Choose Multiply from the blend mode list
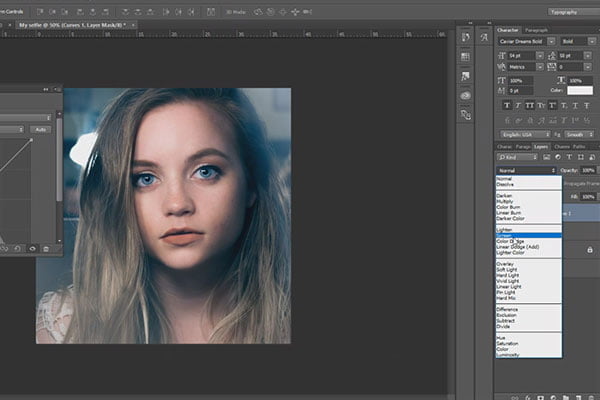600x400 pixels. (528, 201)
